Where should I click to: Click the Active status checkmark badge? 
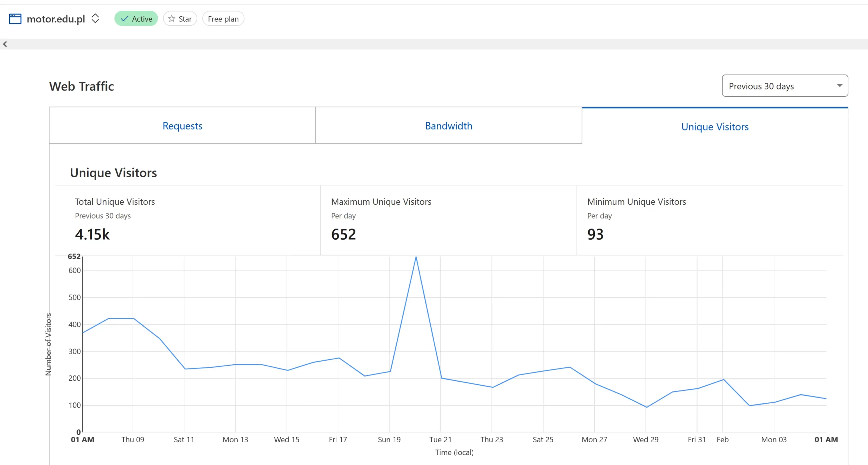(x=136, y=19)
